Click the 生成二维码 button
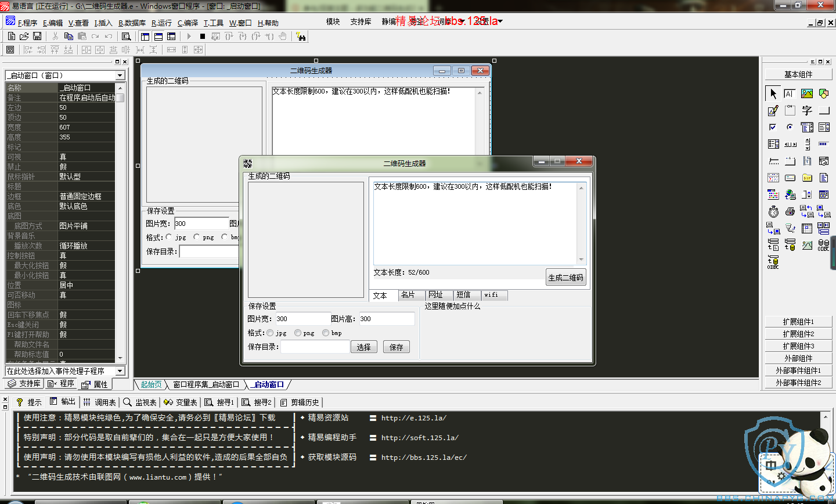The width and height of the screenshot is (836, 504). [566, 278]
